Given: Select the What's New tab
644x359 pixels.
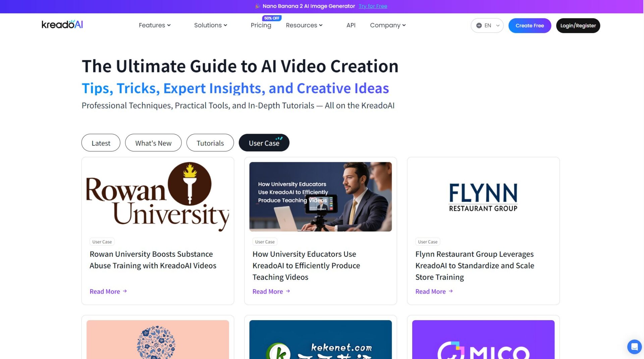Looking at the screenshot, I should pos(153,143).
